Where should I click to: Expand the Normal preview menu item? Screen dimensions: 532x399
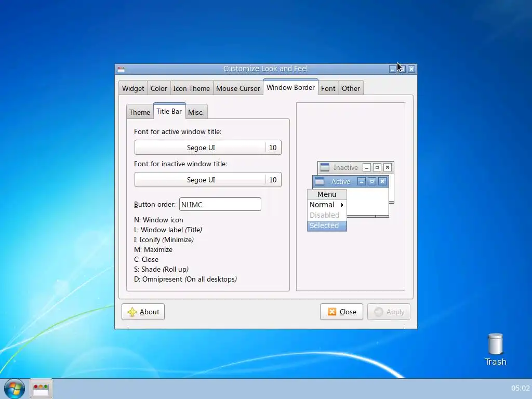coord(327,205)
